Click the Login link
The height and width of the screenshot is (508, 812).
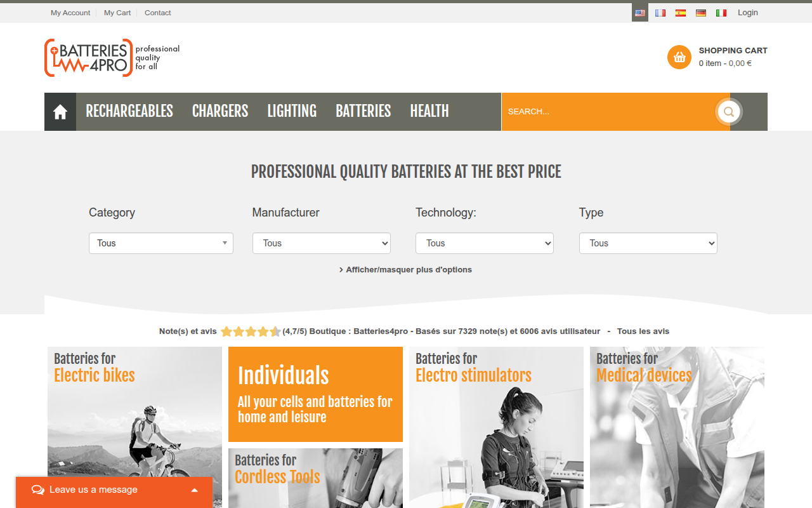click(748, 13)
